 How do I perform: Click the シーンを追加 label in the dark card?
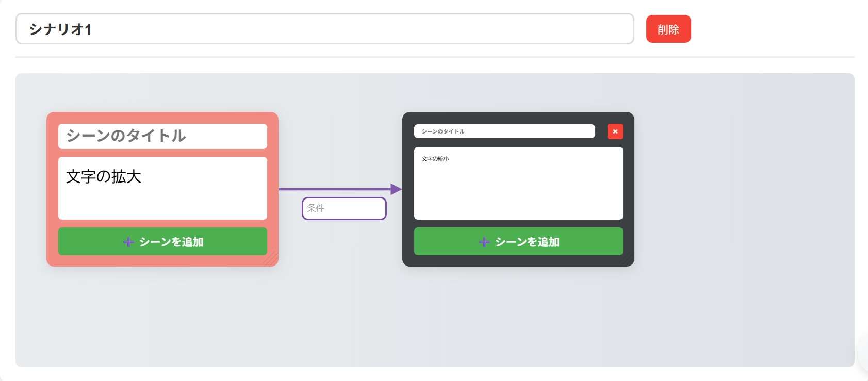pos(527,242)
